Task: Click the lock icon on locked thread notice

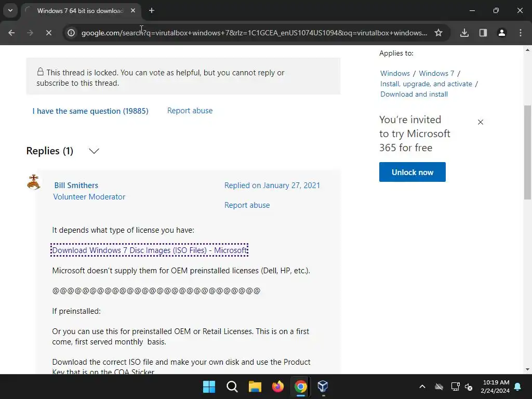Action: (x=41, y=72)
